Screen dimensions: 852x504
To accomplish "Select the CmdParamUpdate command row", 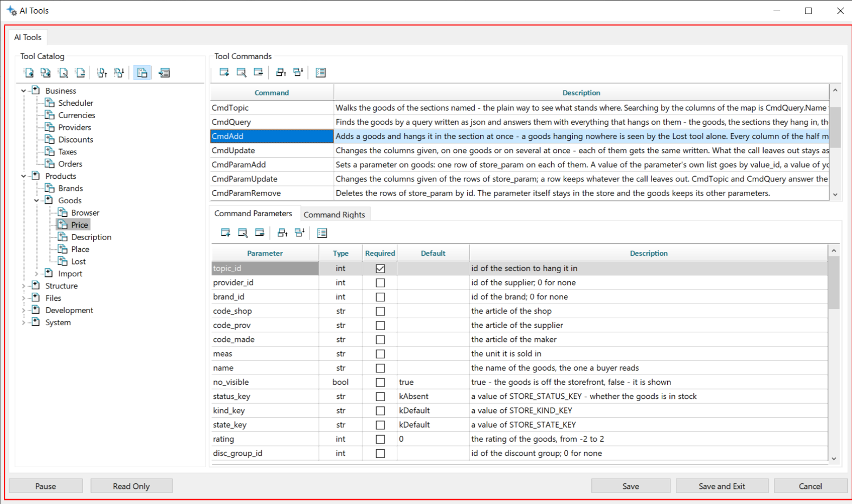I will click(x=520, y=179).
